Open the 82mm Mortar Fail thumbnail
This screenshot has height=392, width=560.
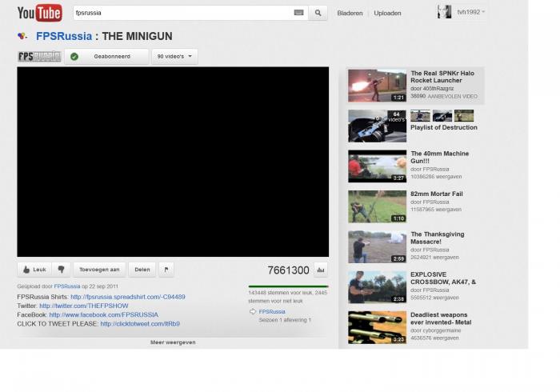[x=377, y=206]
